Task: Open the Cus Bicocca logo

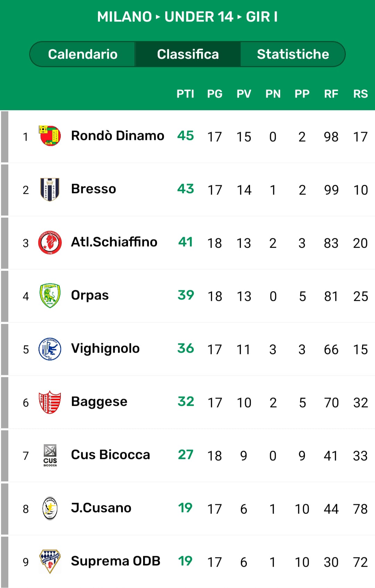Action: tap(50, 455)
